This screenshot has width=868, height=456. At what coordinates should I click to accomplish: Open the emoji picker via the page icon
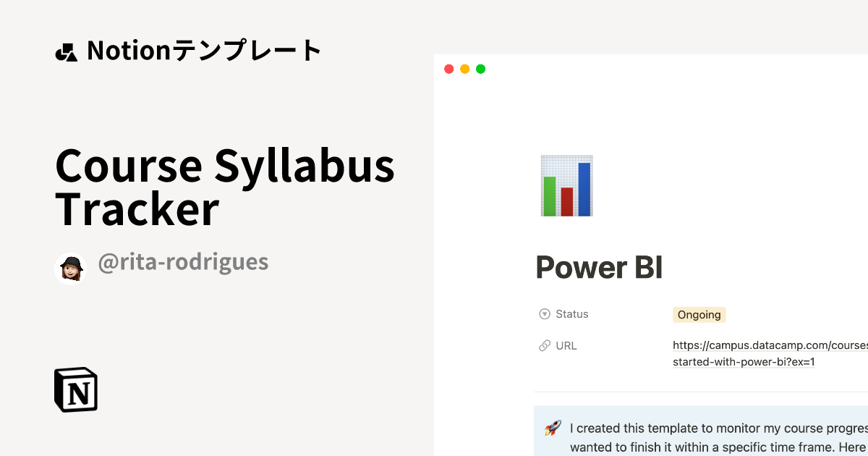[566, 186]
